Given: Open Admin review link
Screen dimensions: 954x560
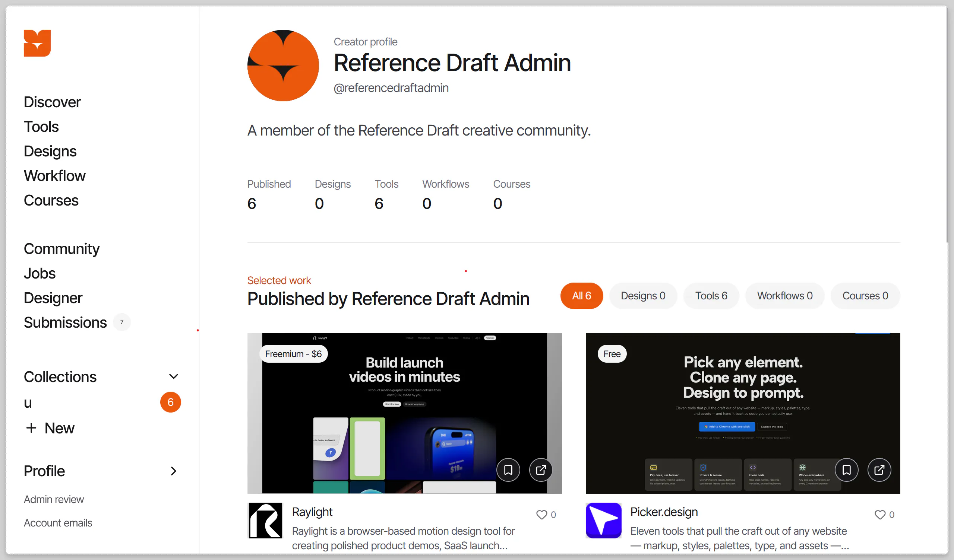Looking at the screenshot, I should click(x=54, y=499).
